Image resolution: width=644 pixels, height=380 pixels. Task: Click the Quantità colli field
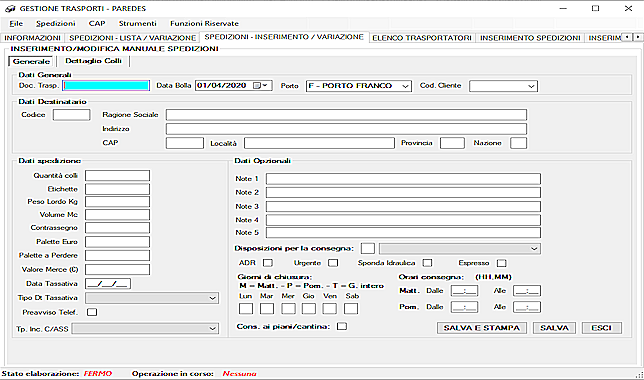117,176
